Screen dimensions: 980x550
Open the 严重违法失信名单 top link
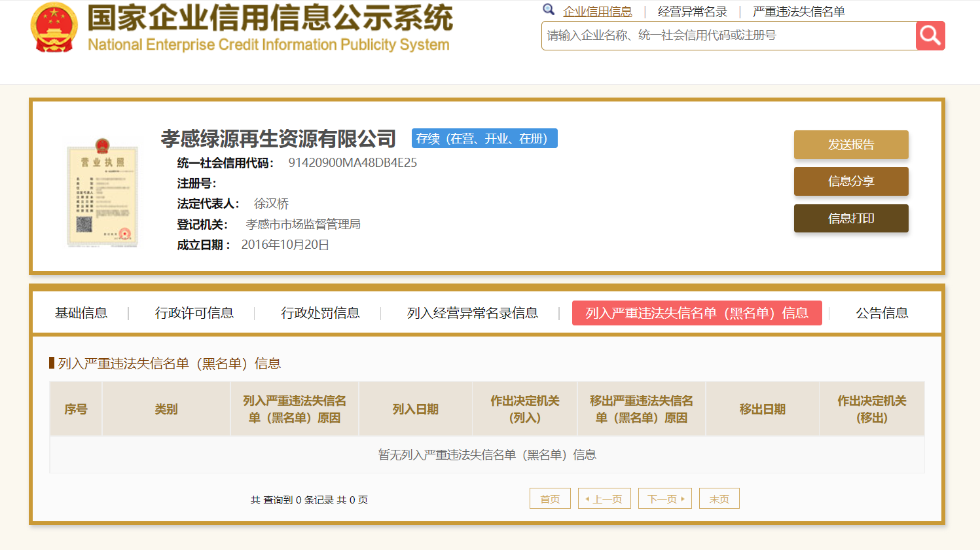pos(799,11)
